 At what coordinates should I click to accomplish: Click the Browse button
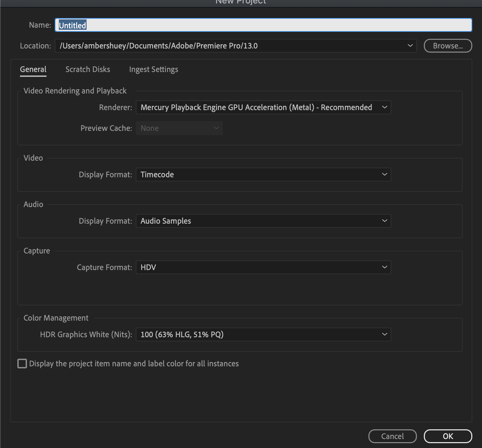coord(448,45)
